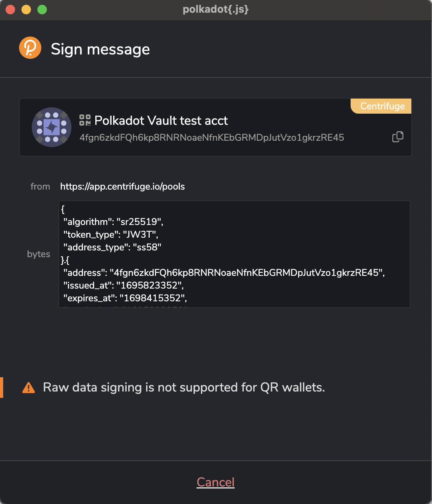Copy the account address using copy icon
Image resolution: width=432 pixels, height=504 pixels.
(397, 137)
